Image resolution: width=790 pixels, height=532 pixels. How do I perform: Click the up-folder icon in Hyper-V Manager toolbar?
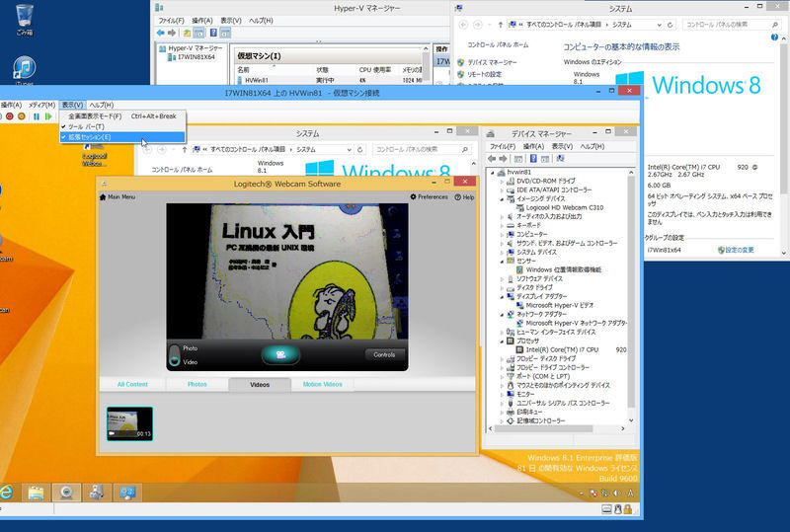click(x=187, y=33)
